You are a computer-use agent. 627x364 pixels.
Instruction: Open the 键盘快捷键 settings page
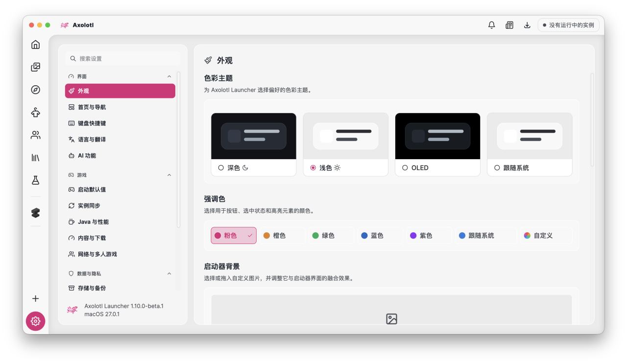(120, 123)
